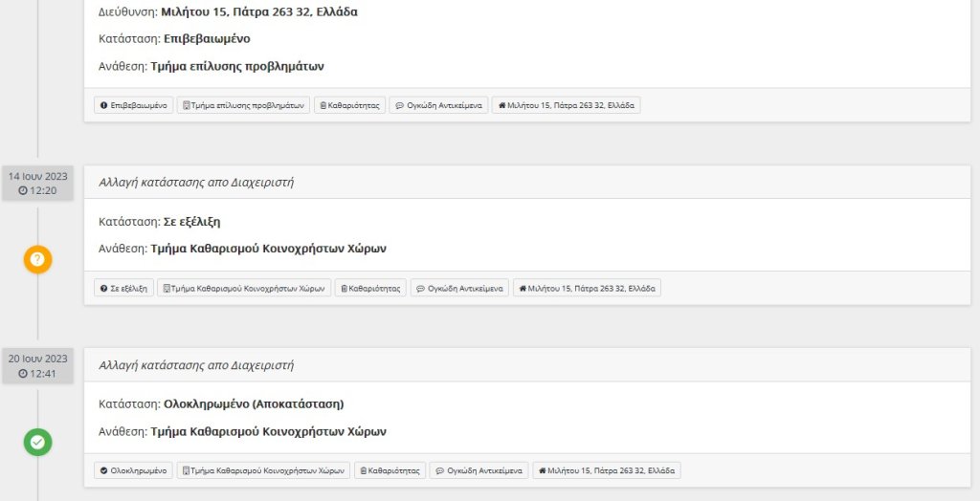Select the 'Επιβεβαιωμένο' status tag
This screenshot has height=501, width=980.
point(133,105)
